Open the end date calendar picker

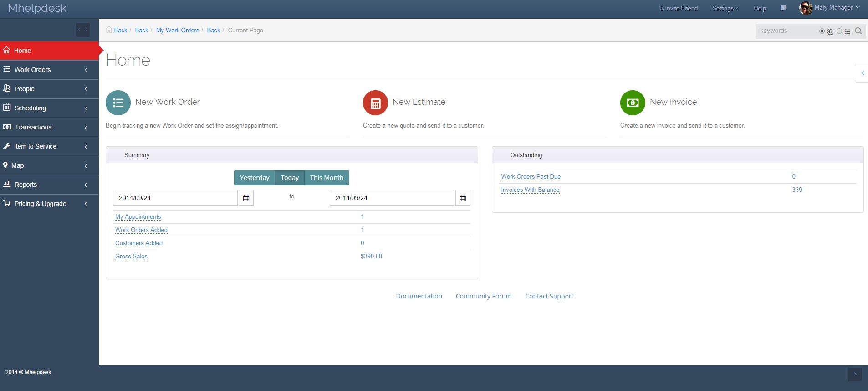463,198
